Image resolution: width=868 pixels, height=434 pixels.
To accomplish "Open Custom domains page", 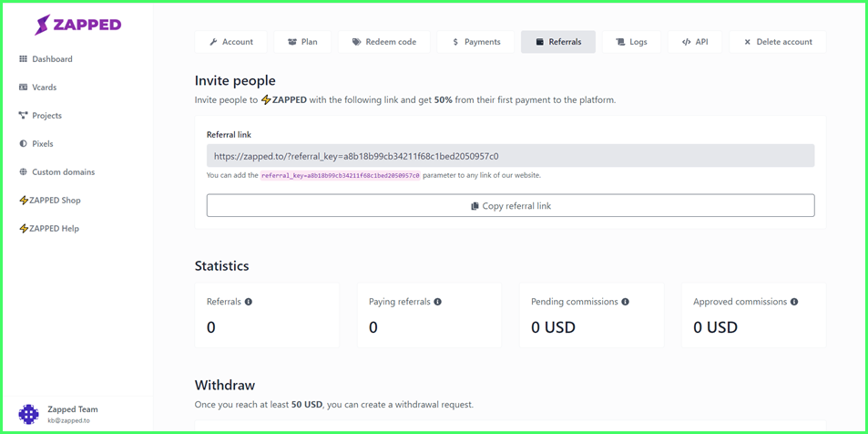I will point(57,171).
